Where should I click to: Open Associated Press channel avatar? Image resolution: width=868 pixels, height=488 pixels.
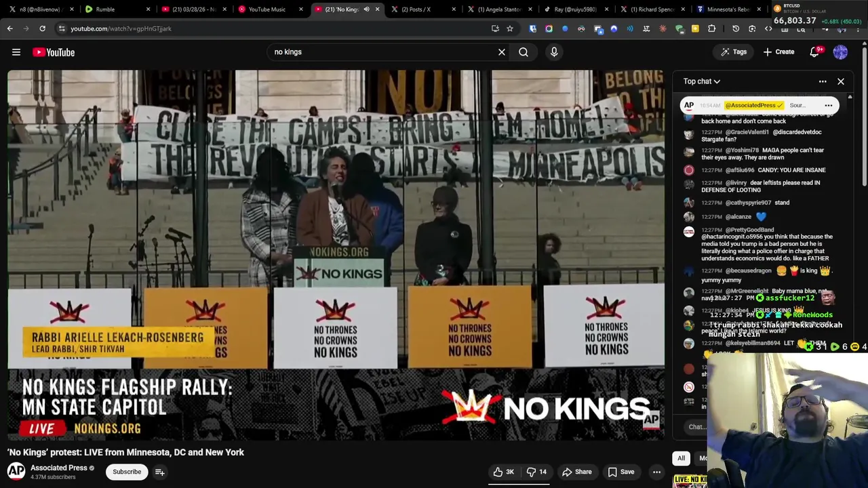coord(16,471)
